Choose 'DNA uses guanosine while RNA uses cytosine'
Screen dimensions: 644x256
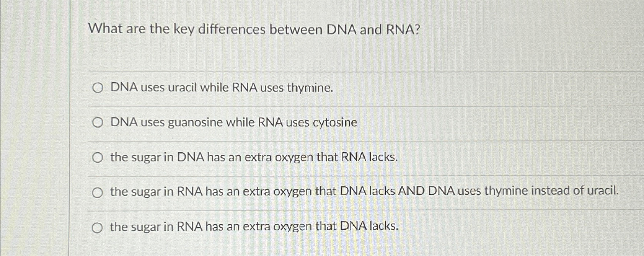(x=98, y=122)
